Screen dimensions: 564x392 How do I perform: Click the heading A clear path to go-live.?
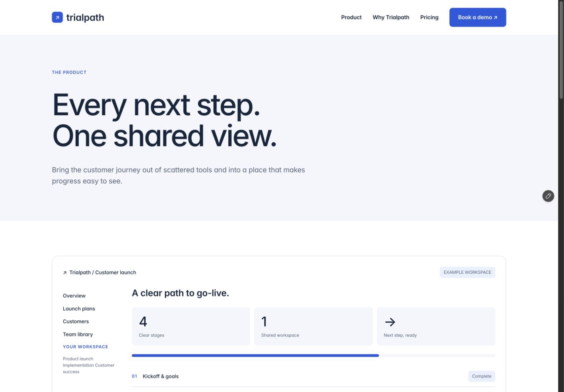[x=180, y=293]
